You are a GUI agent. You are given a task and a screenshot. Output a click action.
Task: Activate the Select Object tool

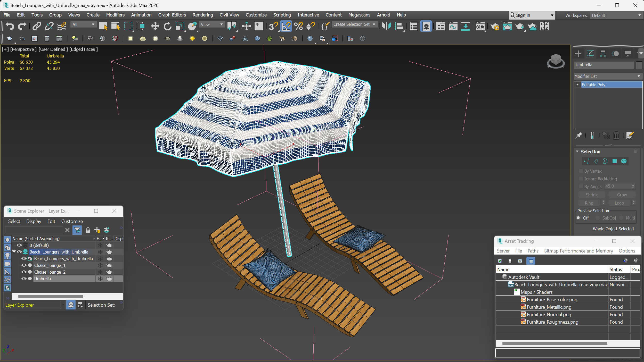[103, 26]
